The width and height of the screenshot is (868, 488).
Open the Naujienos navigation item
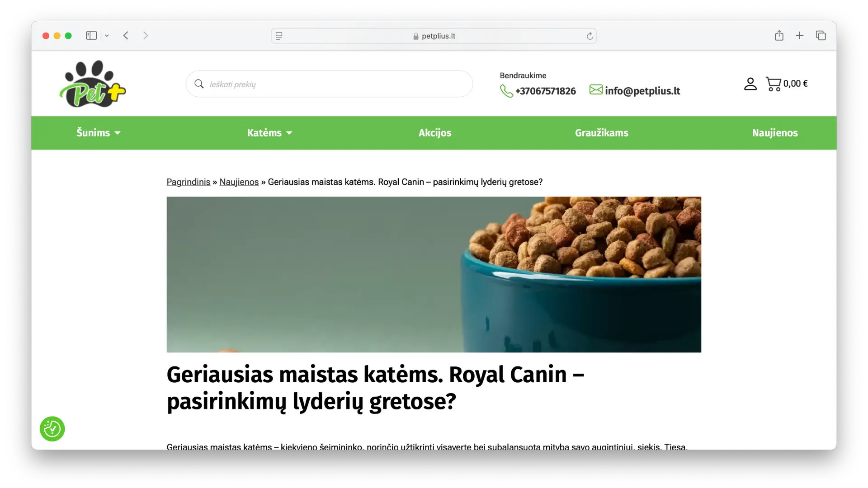tap(775, 133)
